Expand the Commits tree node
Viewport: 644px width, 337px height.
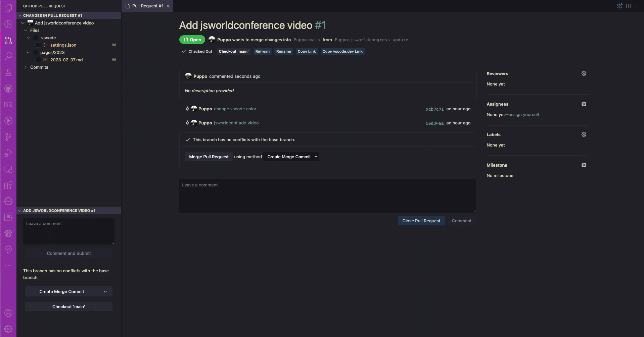26,67
